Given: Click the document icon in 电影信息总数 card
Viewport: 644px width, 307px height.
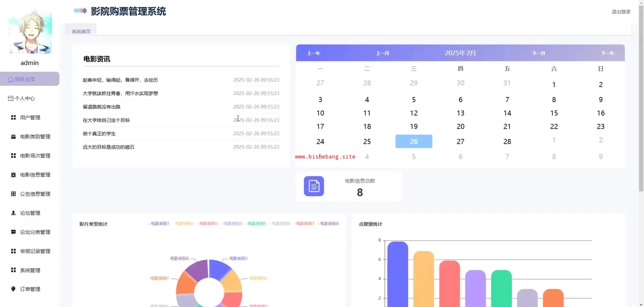Looking at the screenshot, I should pos(314,186).
